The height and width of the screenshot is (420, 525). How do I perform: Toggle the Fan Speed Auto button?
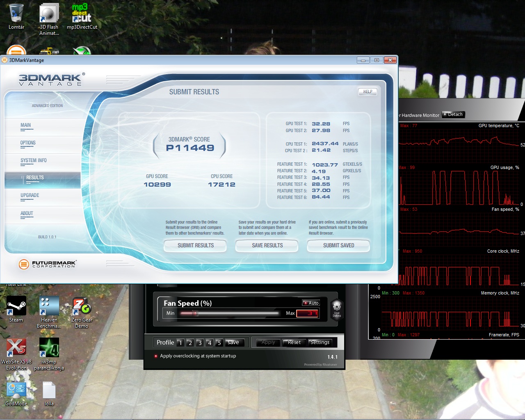(311, 303)
